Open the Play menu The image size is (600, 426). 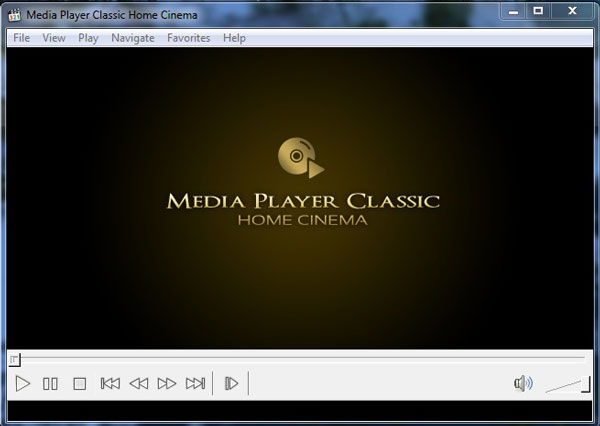[88, 38]
